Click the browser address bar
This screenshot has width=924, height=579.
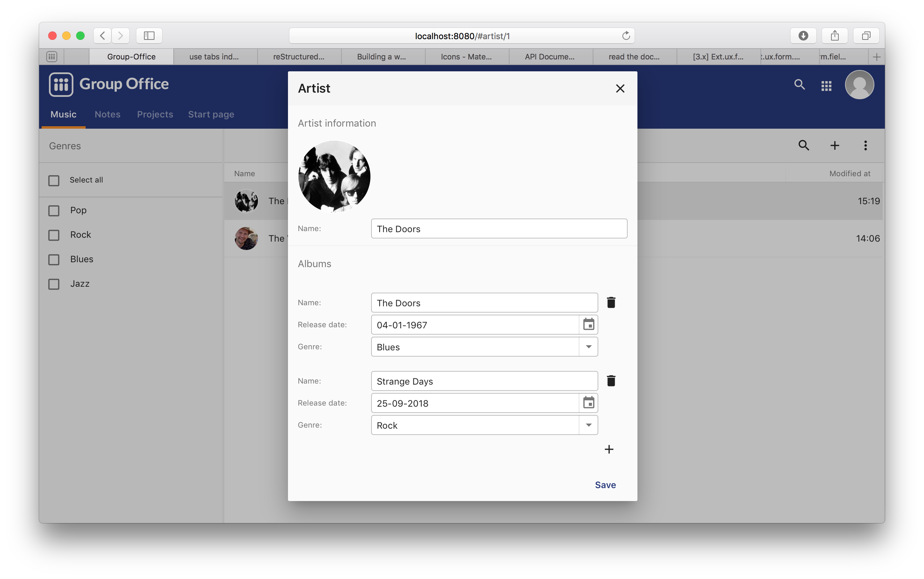click(462, 36)
